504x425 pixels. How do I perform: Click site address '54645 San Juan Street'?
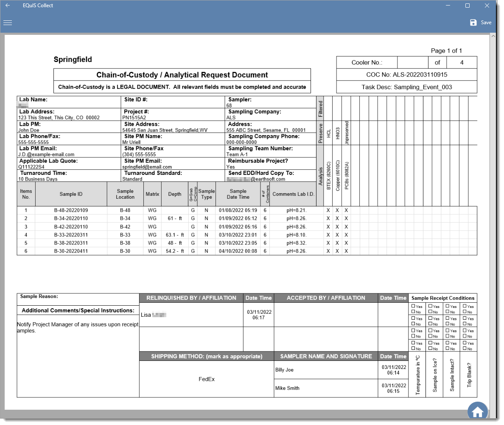[x=165, y=130]
